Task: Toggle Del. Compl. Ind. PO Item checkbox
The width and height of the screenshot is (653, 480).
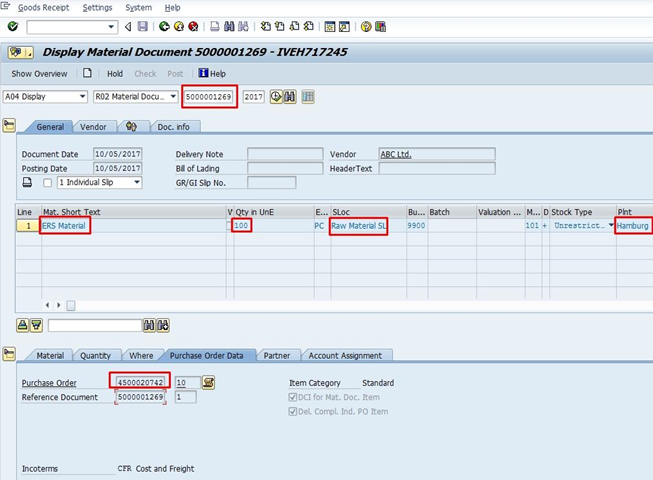Action: click(x=293, y=411)
